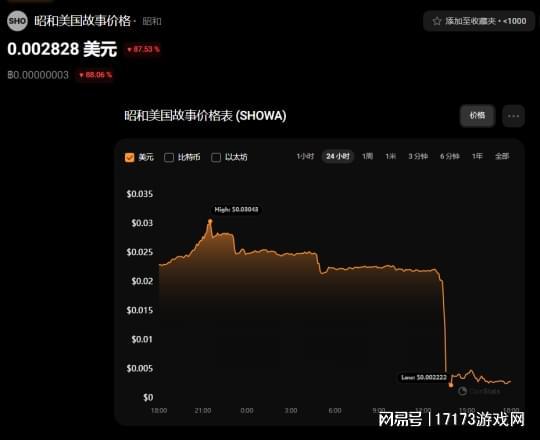The width and height of the screenshot is (540, 440).
Task: Switch chart range to 1小时
Action: pos(305,156)
